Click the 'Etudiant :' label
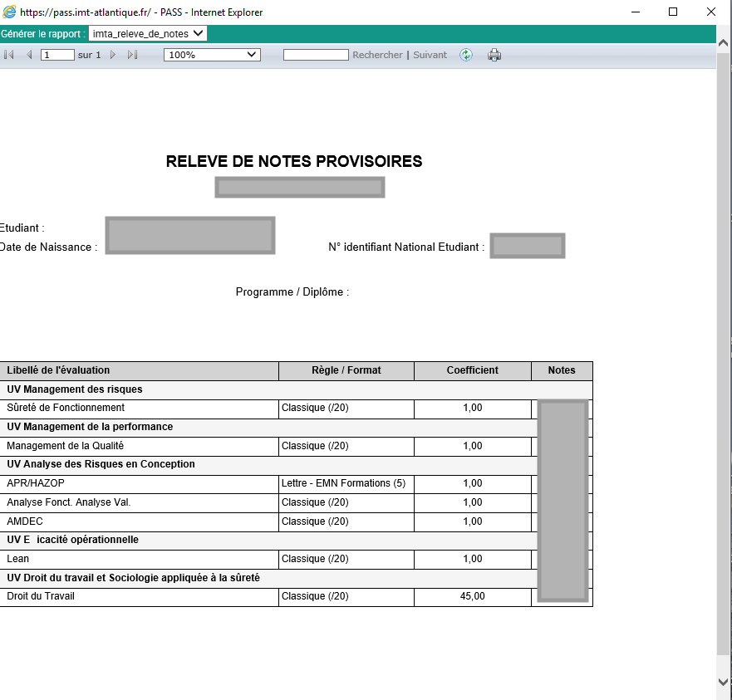 point(22,228)
